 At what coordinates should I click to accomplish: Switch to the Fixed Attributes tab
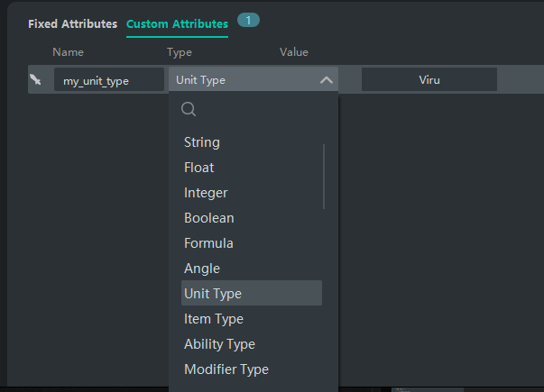[72, 23]
